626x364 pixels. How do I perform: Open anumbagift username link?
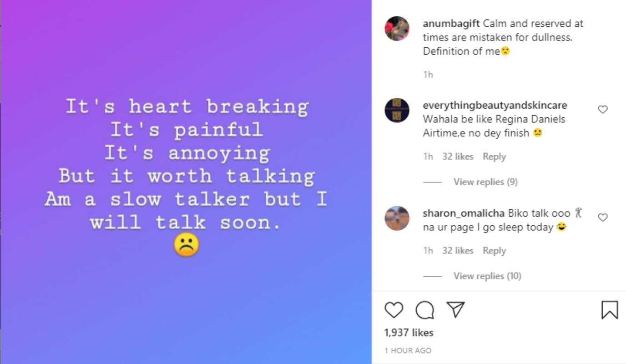click(451, 24)
